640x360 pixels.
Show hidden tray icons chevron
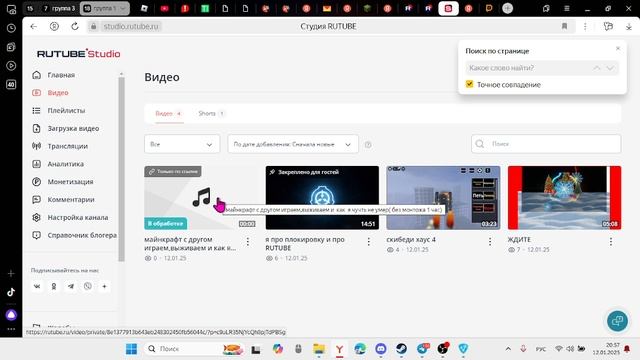pos(508,349)
